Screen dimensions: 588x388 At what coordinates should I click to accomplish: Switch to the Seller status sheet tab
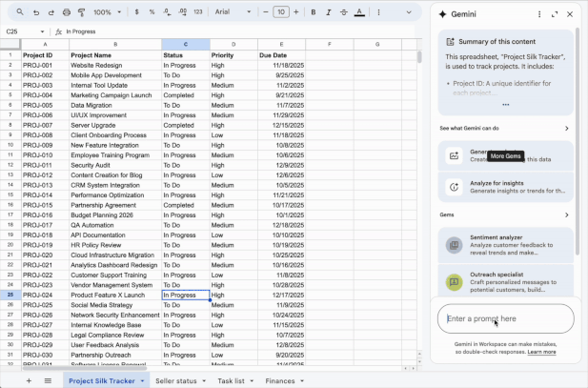coord(175,380)
